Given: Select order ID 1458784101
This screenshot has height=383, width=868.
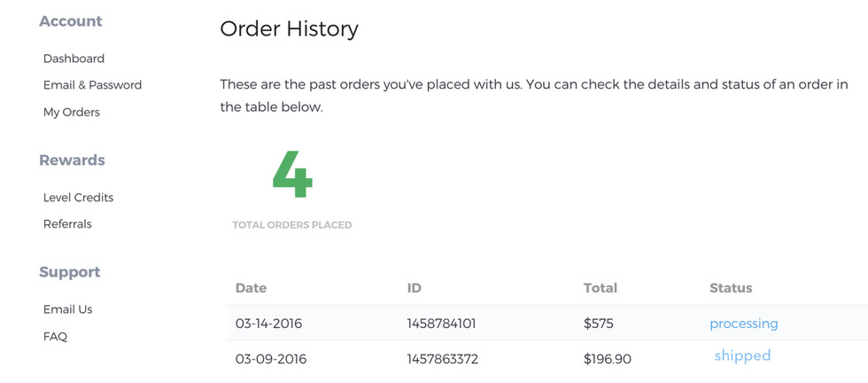Looking at the screenshot, I should tap(441, 324).
